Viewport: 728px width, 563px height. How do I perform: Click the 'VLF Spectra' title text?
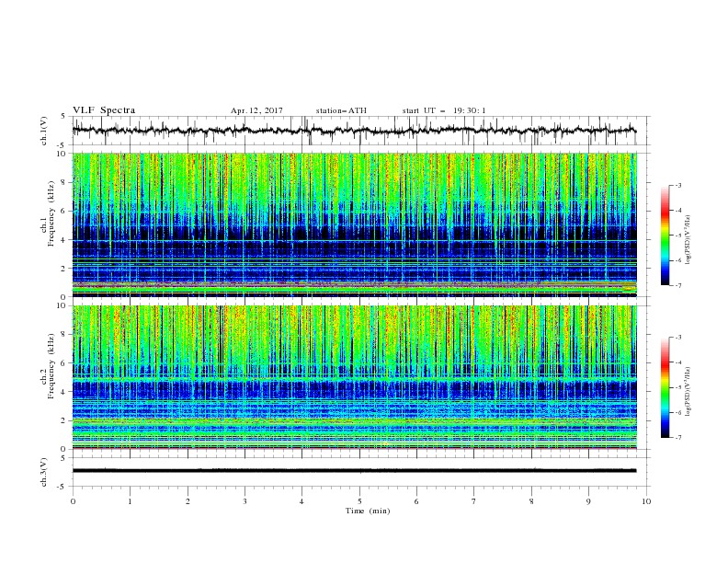pos(104,110)
